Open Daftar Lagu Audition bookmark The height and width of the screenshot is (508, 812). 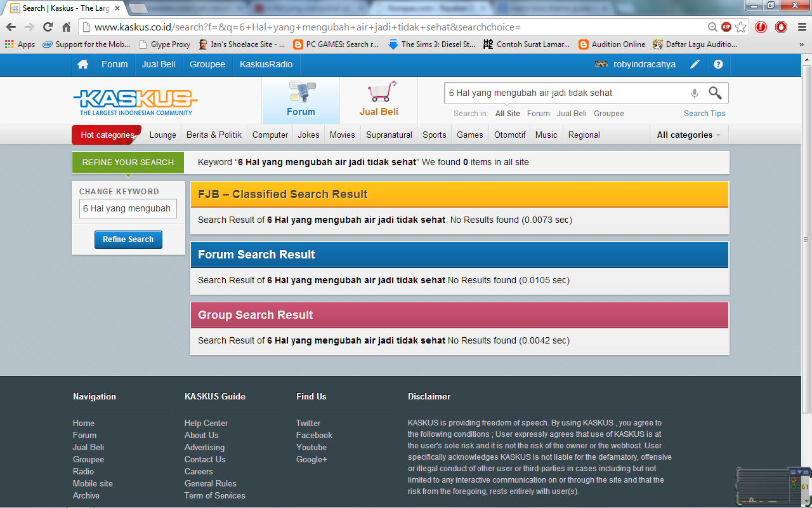[695, 44]
